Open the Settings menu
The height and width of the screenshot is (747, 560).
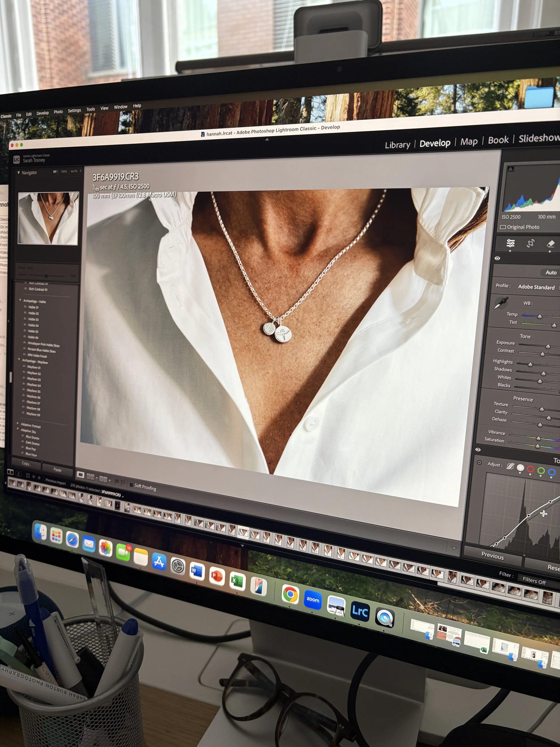pyautogui.click(x=74, y=110)
